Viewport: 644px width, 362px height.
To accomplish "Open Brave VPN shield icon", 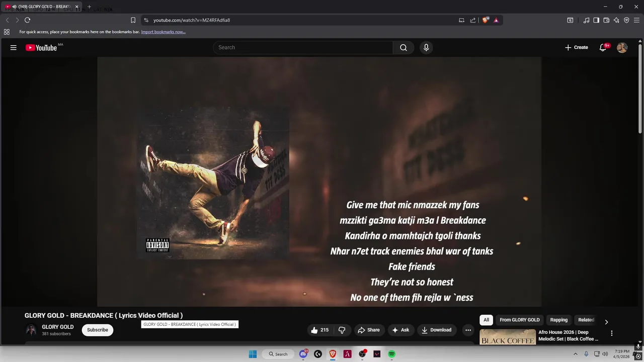I will pyautogui.click(x=626, y=20).
